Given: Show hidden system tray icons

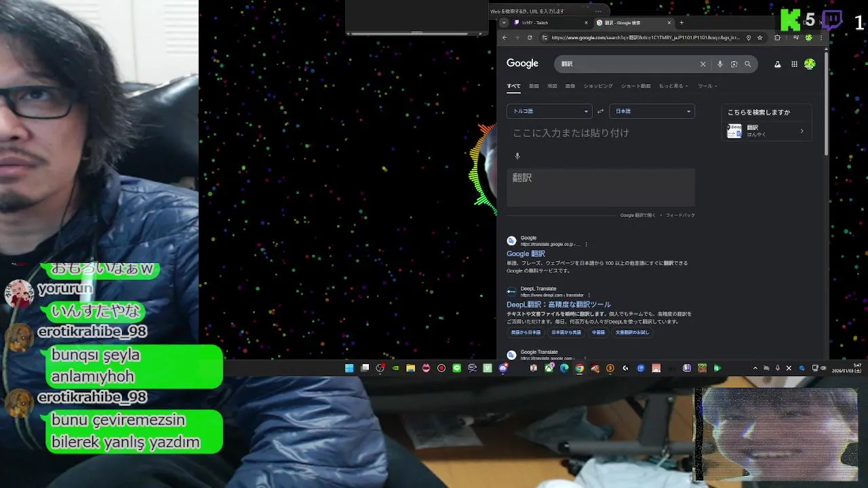Looking at the screenshot, I should [755, 368].
